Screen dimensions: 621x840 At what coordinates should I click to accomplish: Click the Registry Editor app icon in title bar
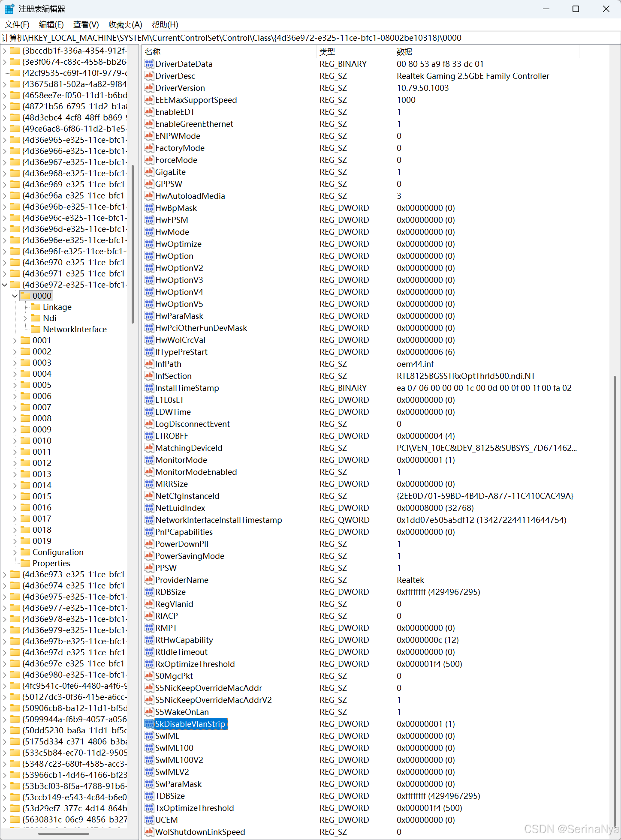9,9
